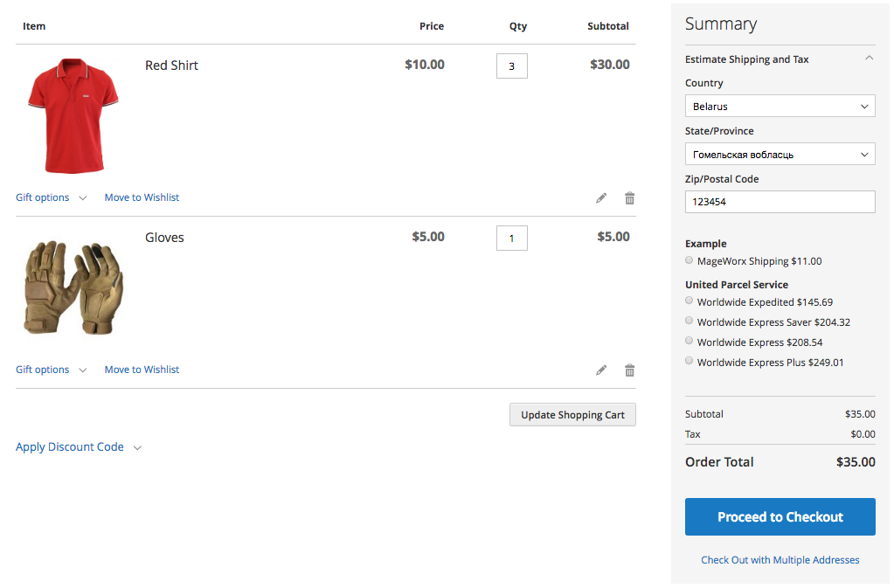The width and height of the screenshot is (894, 588).
Task: Click the Zip/Postal Code input field
Action: tap(780, 202)
